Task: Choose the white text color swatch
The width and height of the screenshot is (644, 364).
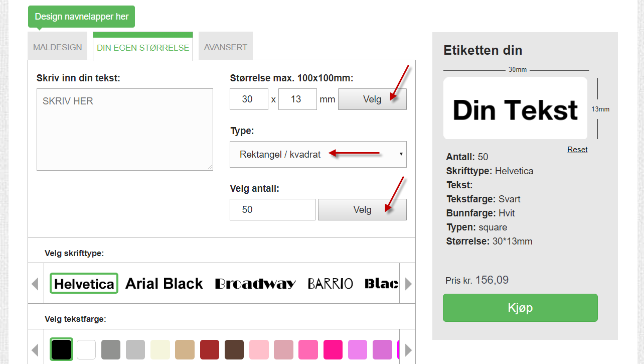Action: (x=86, y=349)
